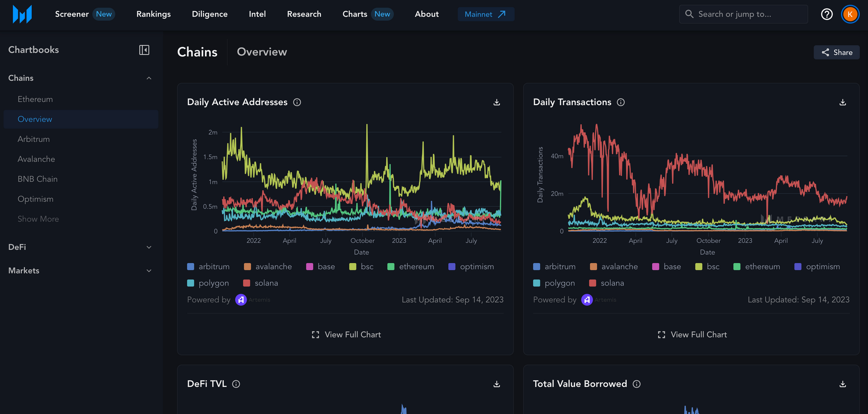
Task: Click the search magnifier icon
Action: (689, 14)
